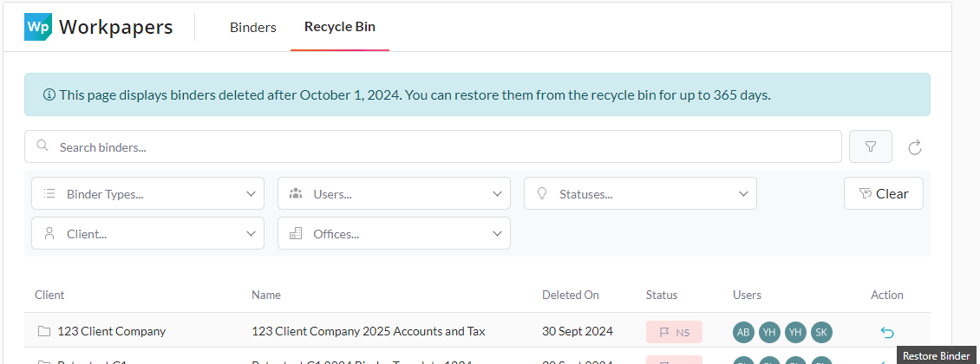Click the Users column header
Screen dimensions: 980x364
(x=747, y=295)
